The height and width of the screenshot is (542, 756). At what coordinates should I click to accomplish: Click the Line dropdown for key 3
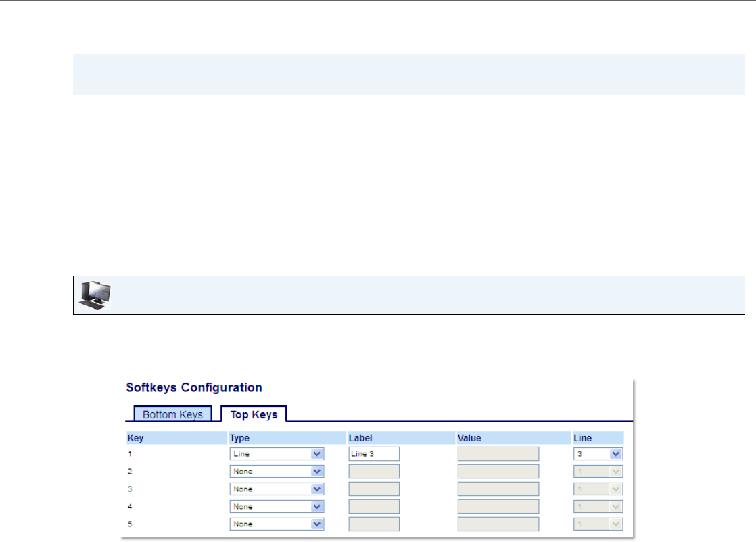(598, 489)
